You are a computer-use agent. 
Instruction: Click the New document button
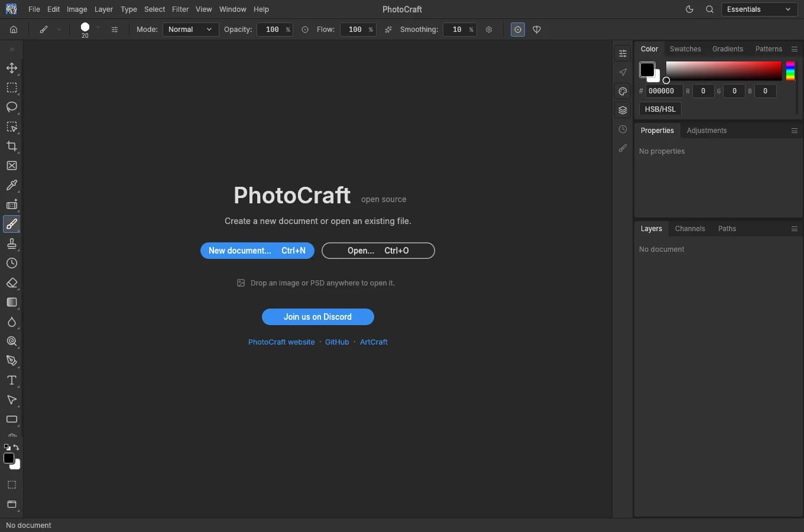[257, 251]
